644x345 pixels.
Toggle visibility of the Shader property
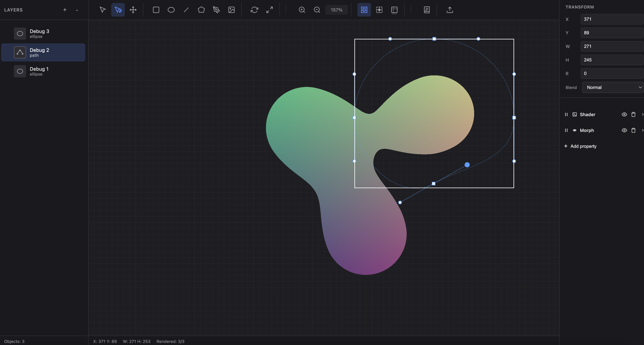click(624, 114)
